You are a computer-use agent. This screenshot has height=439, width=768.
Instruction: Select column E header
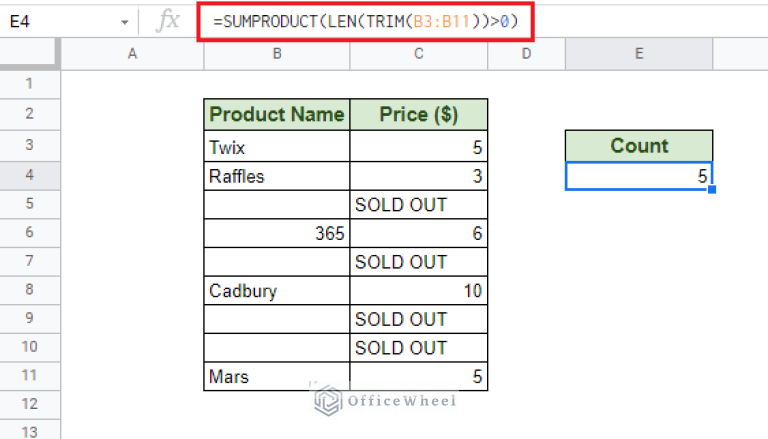(x=639, y=54)
